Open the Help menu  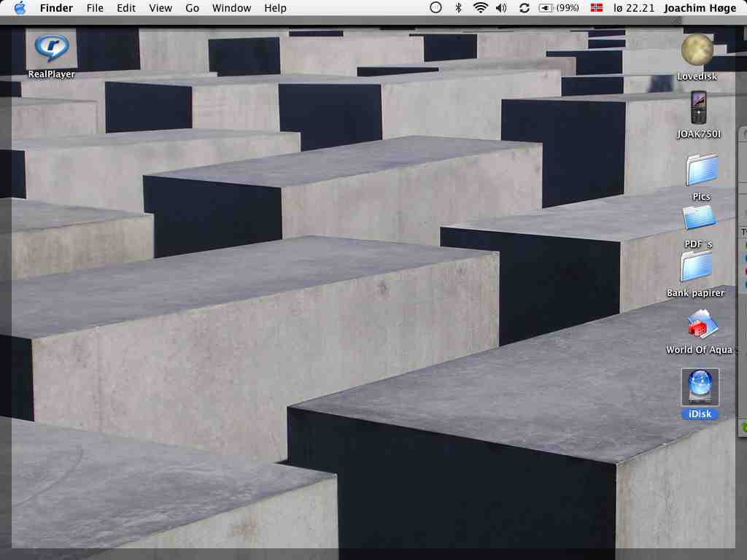point(275,8)
